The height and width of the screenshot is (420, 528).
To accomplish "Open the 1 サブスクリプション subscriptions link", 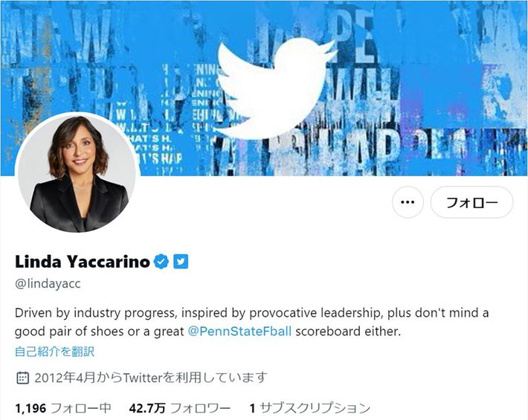I will coord(310,408).
